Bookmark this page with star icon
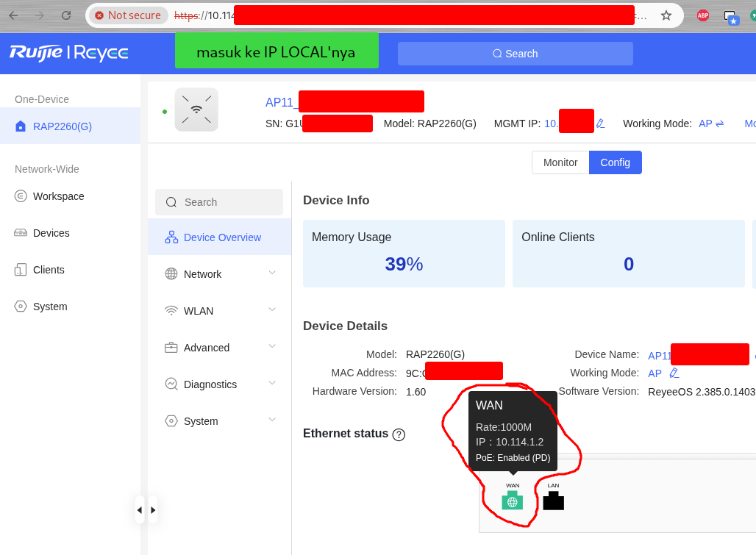 (x=666, y=15)
